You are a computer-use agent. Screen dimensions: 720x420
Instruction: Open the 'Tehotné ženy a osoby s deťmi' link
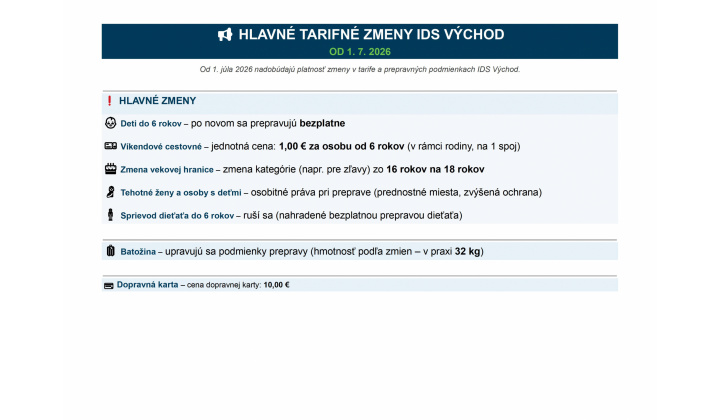coord(181,192)
